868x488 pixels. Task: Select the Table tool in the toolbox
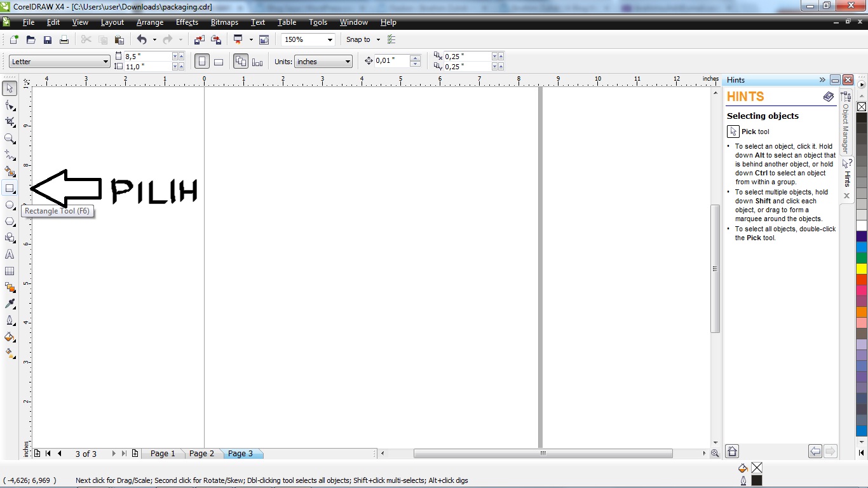(x=10, y=271)
